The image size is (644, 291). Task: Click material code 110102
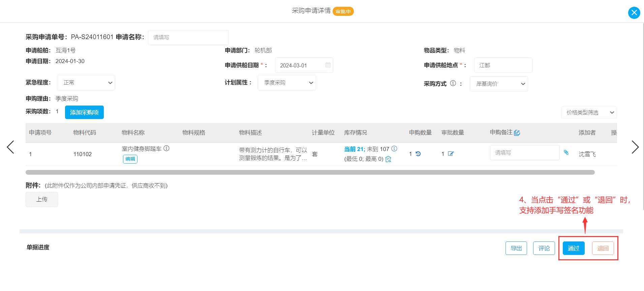tap(83, 154)
